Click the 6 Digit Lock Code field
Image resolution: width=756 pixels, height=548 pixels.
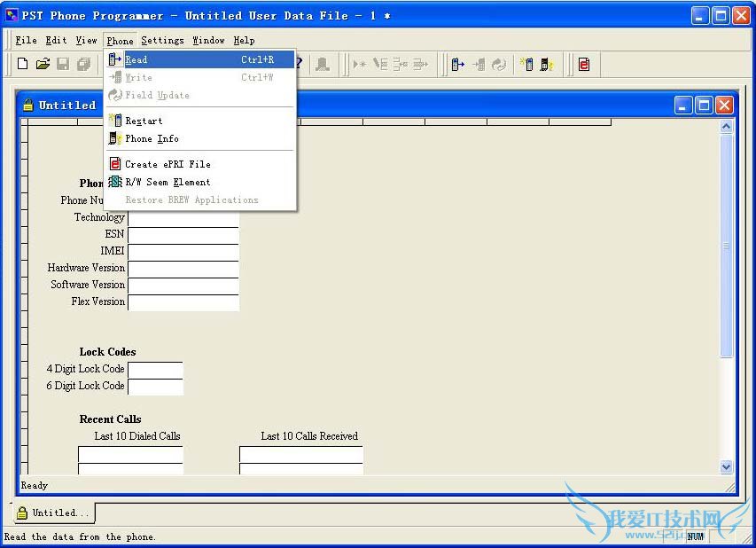tap(155, 387)
